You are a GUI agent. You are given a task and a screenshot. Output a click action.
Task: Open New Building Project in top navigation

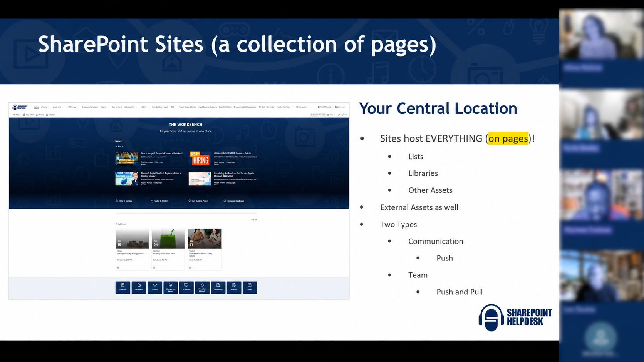pos(160,107)
